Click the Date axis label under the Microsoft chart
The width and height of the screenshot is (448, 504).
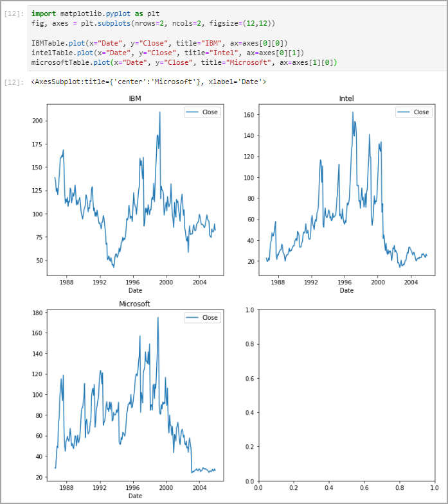click(135, 496)
